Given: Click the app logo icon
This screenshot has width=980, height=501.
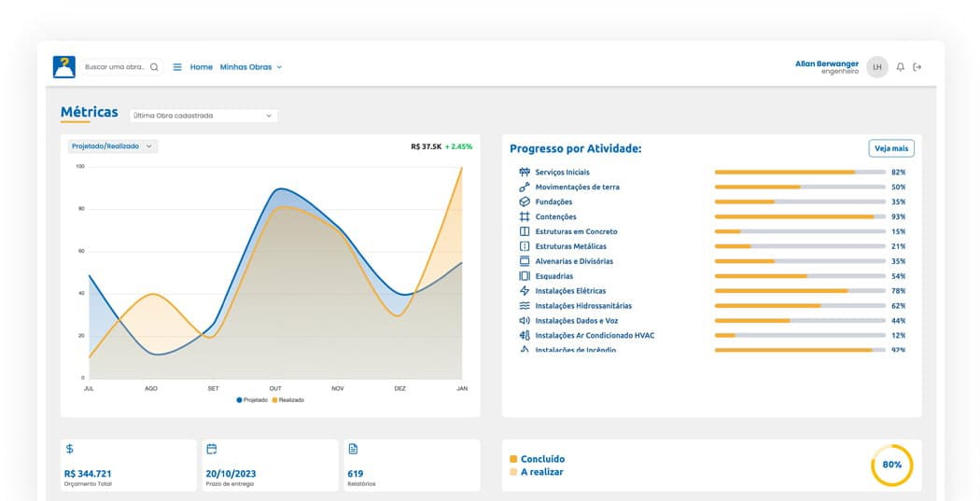Looking at the screenshot, I should pos(64,67).
